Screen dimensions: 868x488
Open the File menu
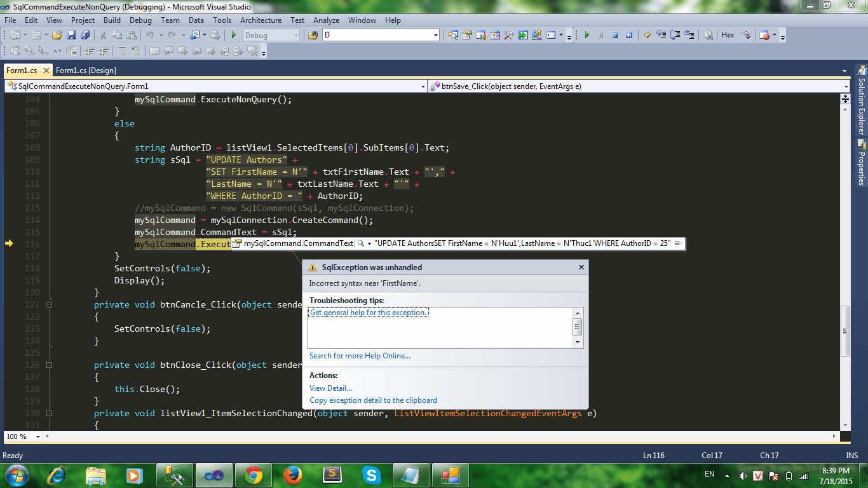coord(10,20)
